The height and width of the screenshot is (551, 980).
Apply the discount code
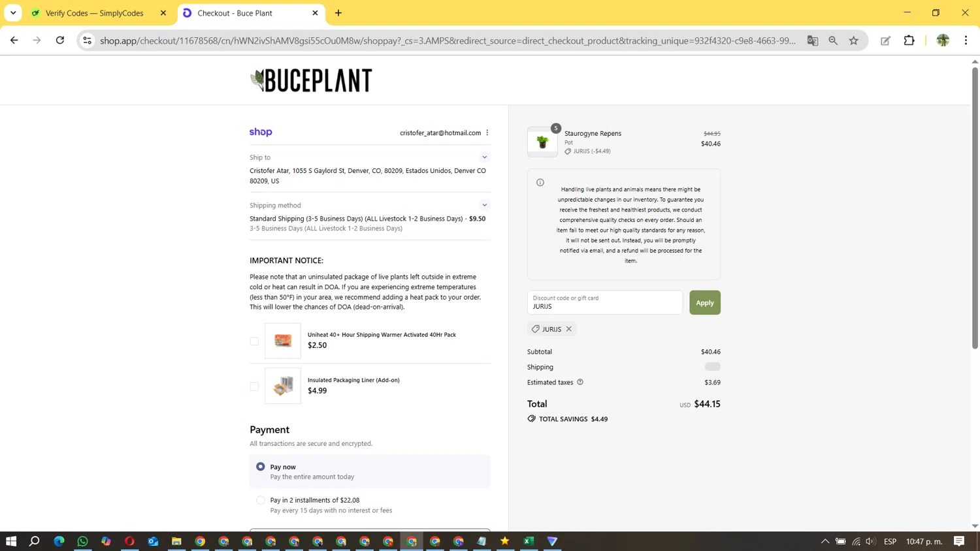pos(705,302)
